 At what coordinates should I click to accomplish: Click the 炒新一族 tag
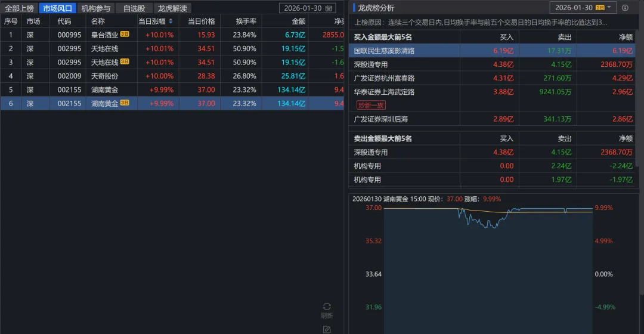tap(371, 105)
